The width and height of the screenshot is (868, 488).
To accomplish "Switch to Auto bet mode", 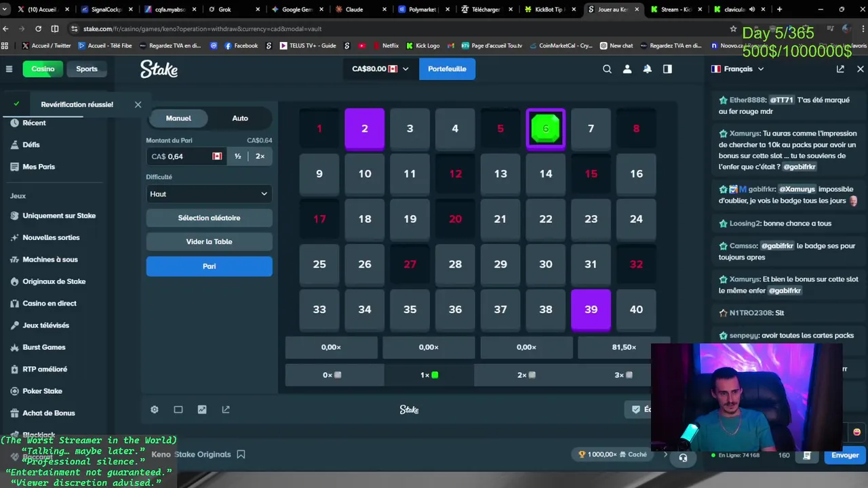I will [240, 118].
